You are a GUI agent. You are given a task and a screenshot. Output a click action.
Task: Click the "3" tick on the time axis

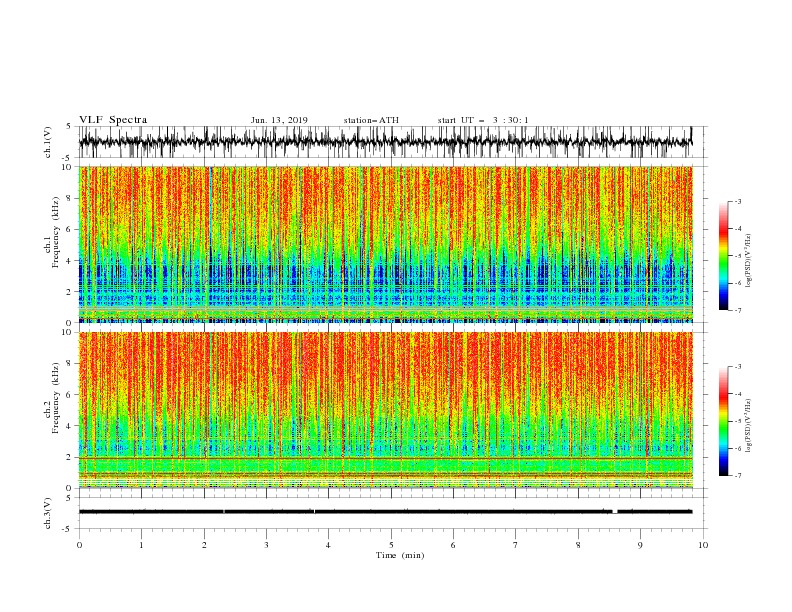tap(266, 545)
